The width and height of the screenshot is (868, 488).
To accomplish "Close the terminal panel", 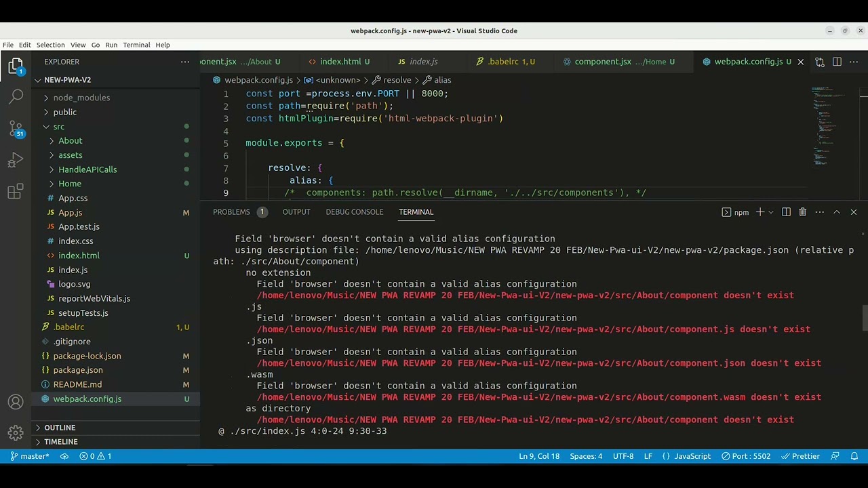I will tap(853, 212).
